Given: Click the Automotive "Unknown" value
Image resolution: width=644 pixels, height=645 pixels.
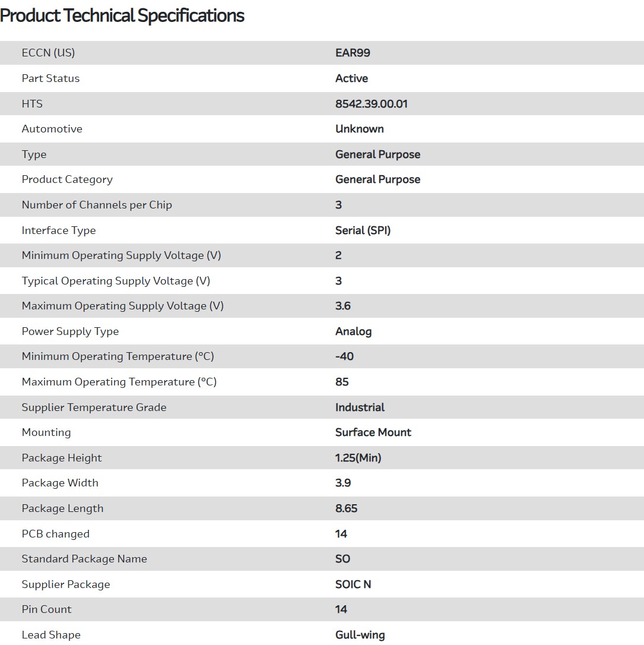Looking at the screenshot, I should (x=359, y=129).
